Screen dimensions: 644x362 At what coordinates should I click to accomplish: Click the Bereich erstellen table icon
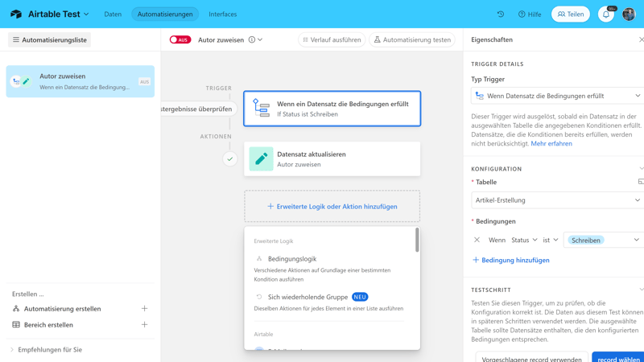(x=16, y=325)
